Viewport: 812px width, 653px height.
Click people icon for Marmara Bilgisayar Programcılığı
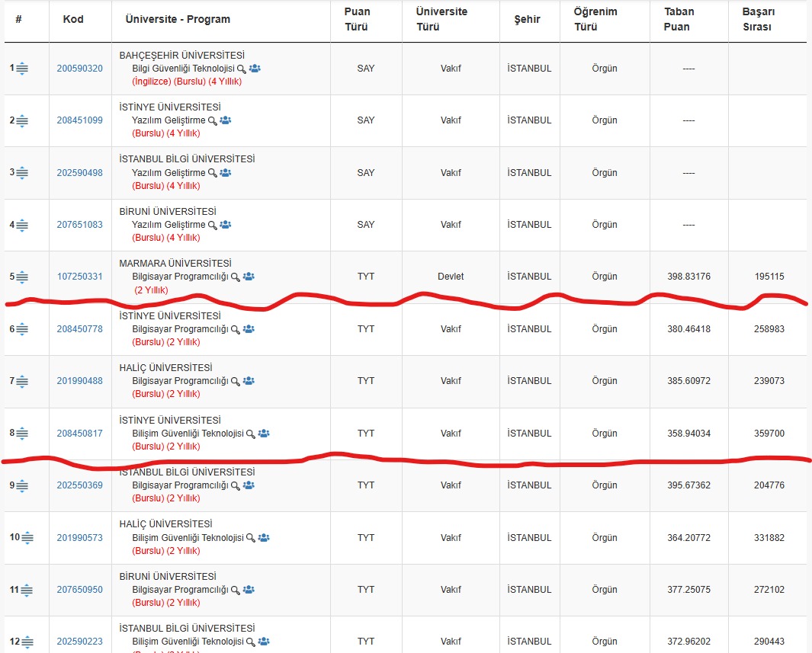click(249, 277)
